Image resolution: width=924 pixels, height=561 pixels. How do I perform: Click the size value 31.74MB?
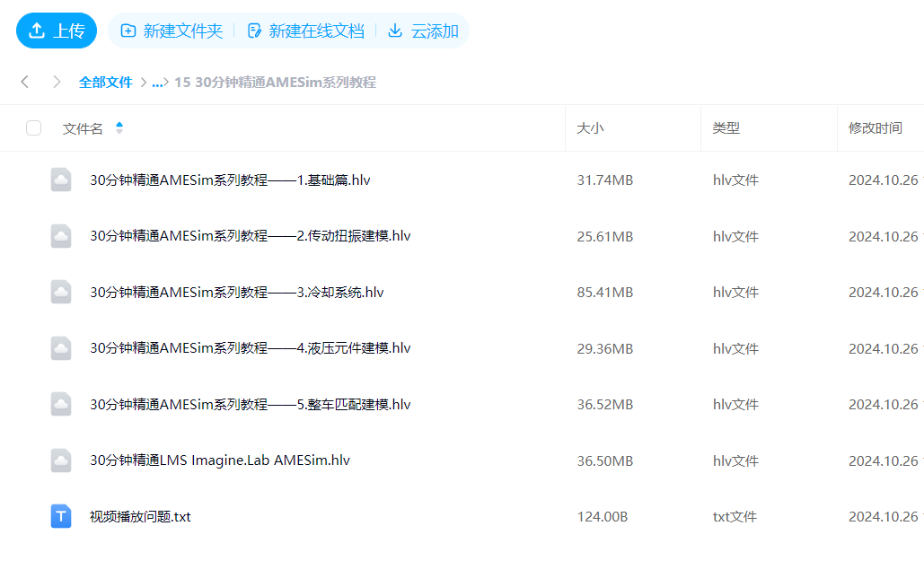(604, 180)
